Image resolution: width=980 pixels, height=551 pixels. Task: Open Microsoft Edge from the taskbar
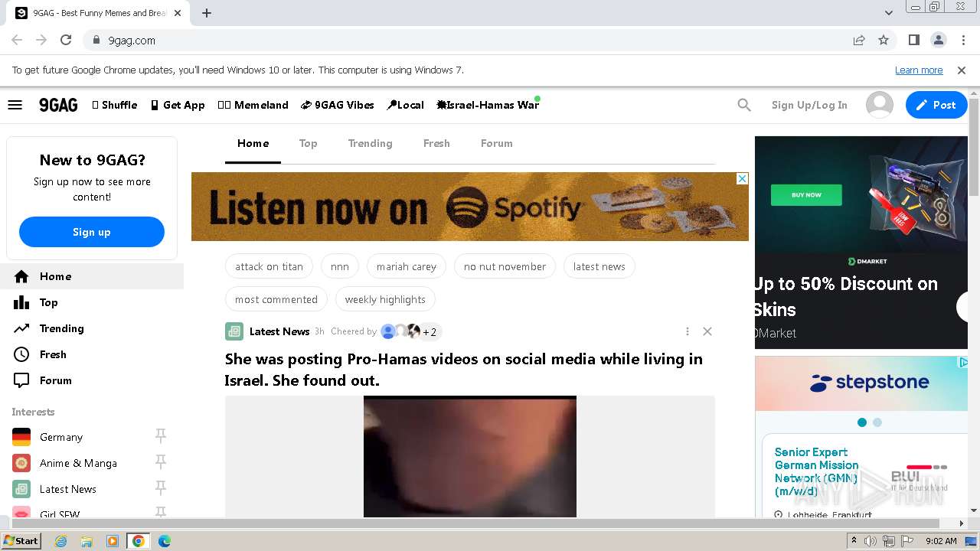pyautogui.click(x=164, y=540)
